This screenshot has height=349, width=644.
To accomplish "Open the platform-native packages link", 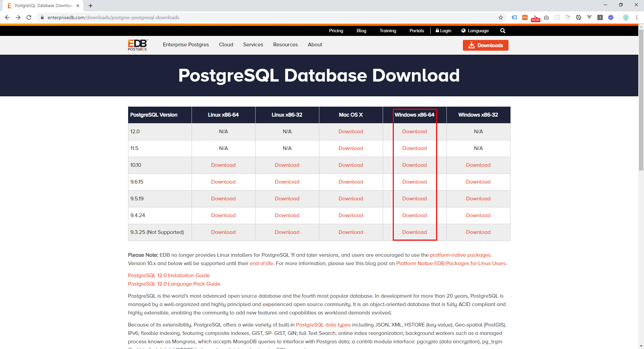I will pyautogui.click(x=460, y=255).
